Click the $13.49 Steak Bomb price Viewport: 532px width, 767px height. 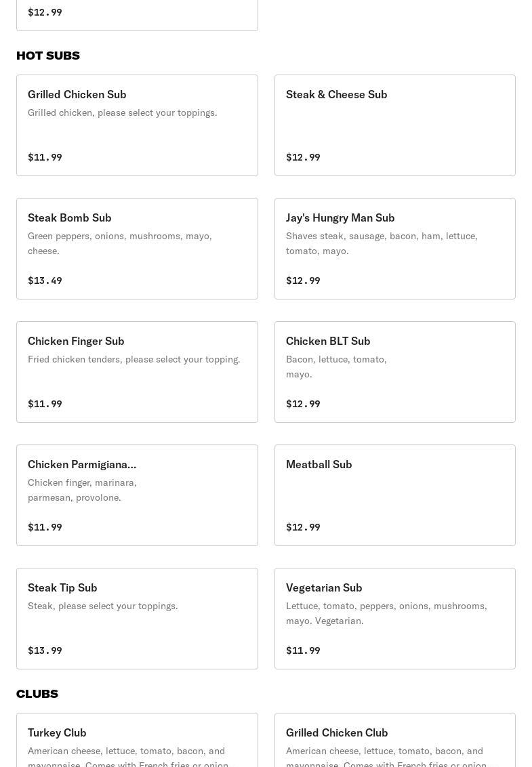[45, 281]
